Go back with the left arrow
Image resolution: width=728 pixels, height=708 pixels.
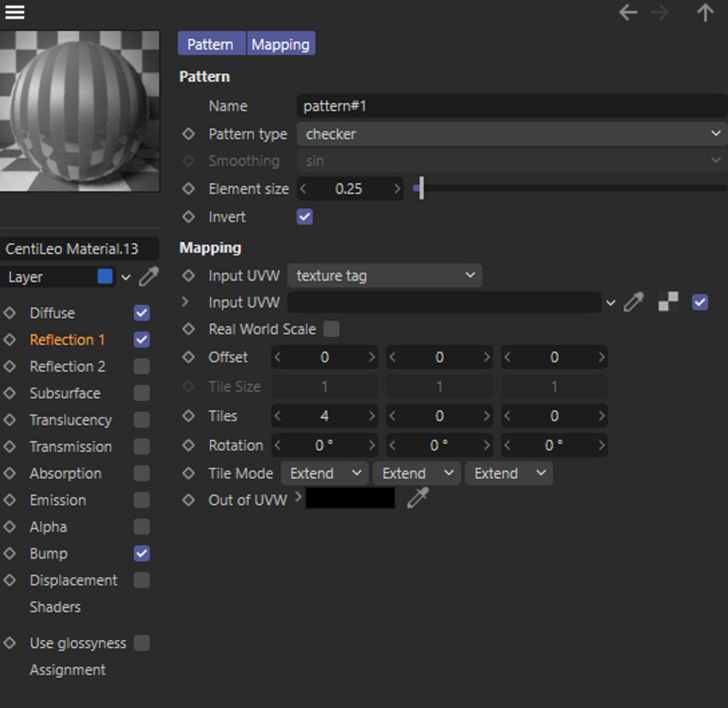tap(628, 12)
